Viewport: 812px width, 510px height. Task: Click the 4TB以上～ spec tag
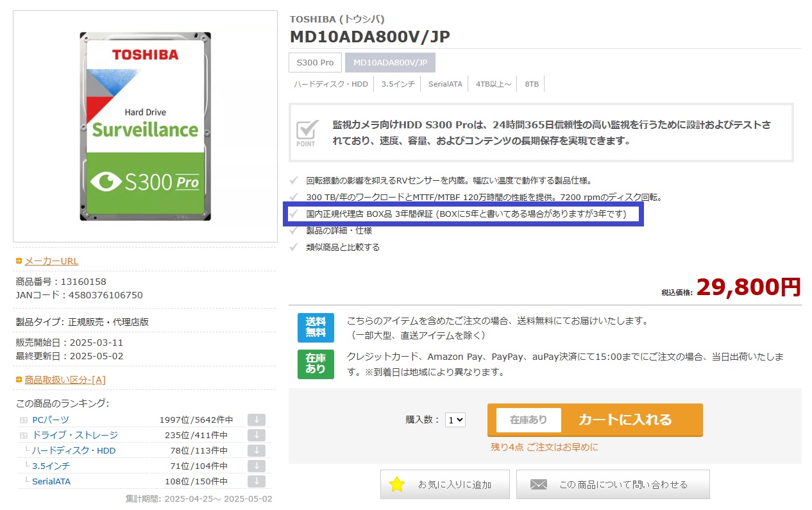click(493, 84)
